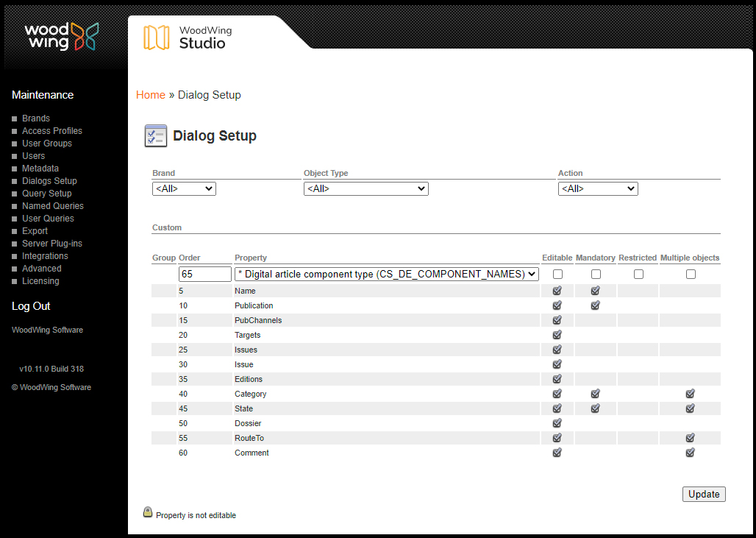Click the Editable check icon for State
The width and height of the screenshot is (756, 538).
(557, 408)
